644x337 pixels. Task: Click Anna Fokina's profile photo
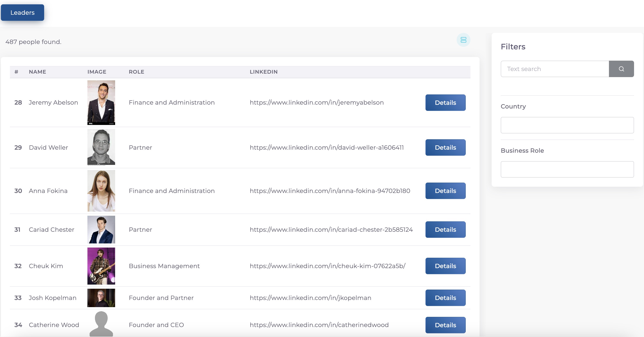pos(101,191)
